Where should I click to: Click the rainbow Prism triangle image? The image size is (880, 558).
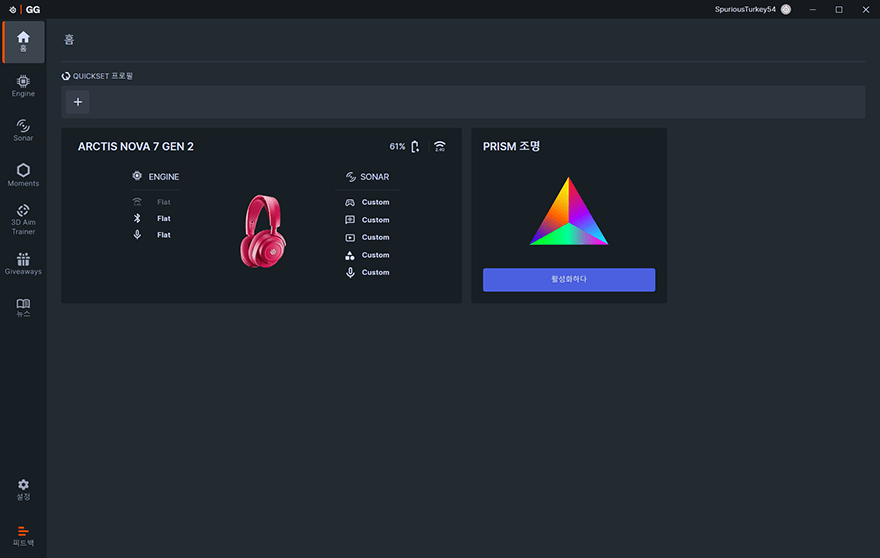569,211
